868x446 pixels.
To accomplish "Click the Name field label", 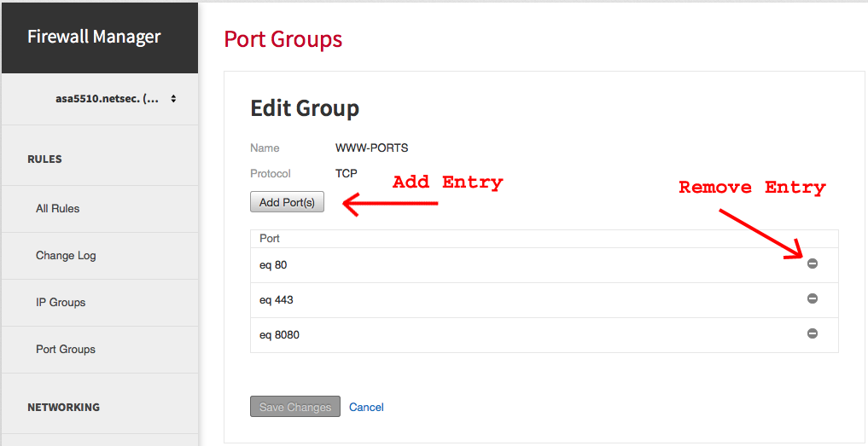I will 265,148.
